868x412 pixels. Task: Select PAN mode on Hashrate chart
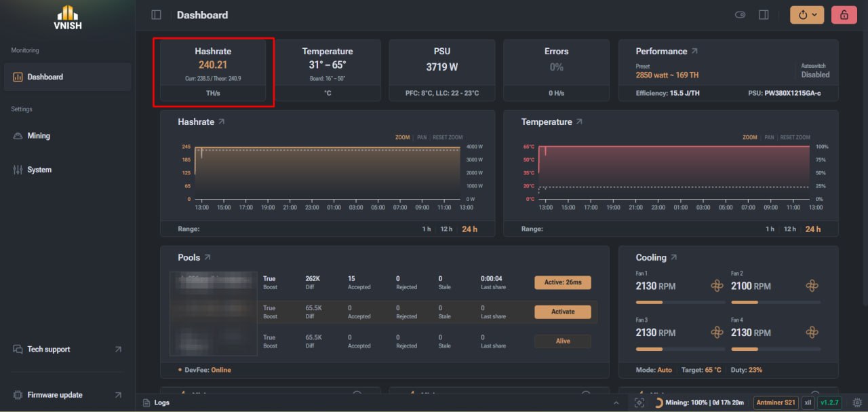pyautogui.click(x=422, y=138)
